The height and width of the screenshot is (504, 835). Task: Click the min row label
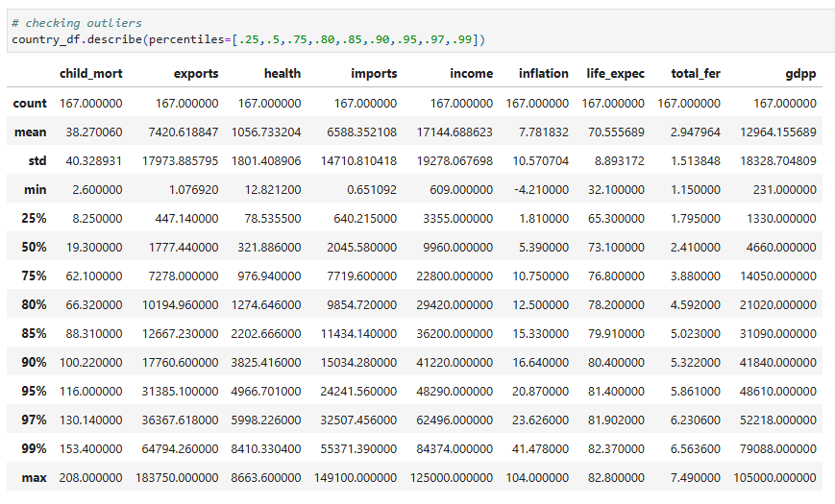[x=36, y=189]
